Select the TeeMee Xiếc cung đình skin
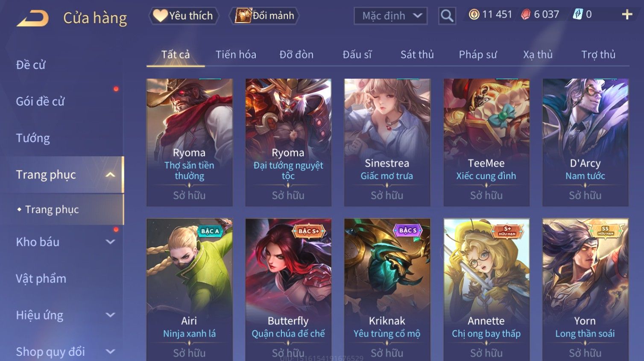This screenshot has height=361, width=644. pyautogui.click(x=486, y=142)
